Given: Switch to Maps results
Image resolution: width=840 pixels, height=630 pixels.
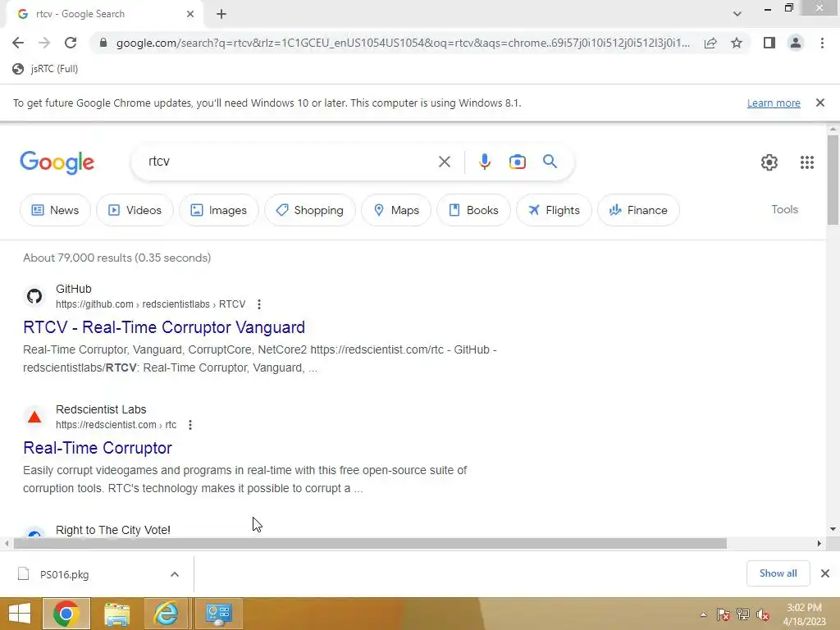Looking at the screenshot, I should [396, 210].
